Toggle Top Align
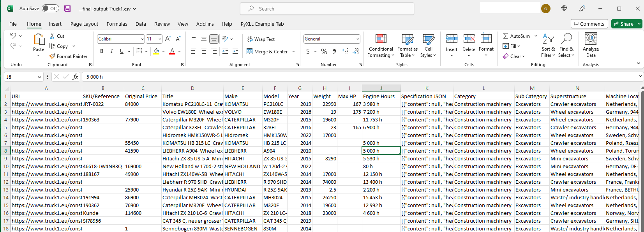644x232 pixels. pos(194,39)
